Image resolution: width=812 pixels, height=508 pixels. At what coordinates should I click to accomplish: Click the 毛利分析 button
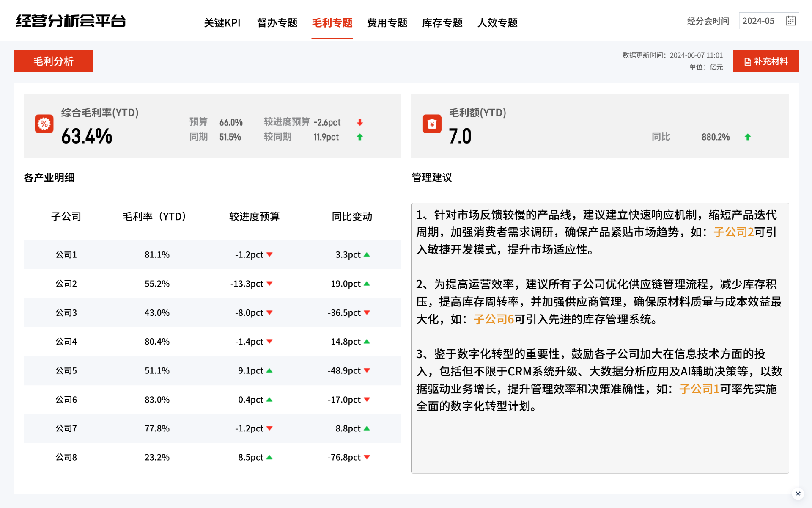point(53,61)
